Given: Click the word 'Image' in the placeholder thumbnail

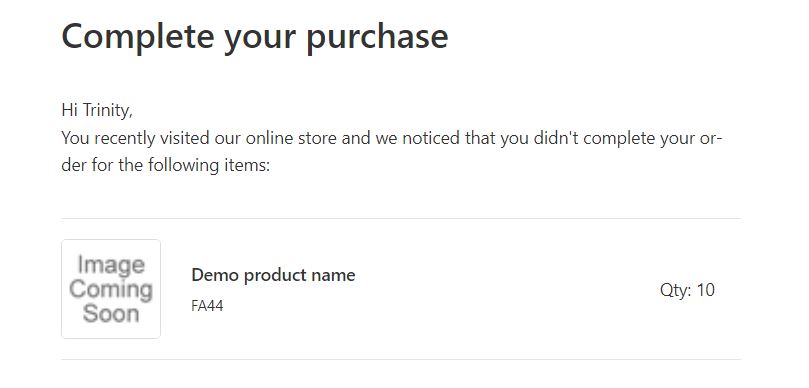Looking at the screenshot, I should [x=111, y=266].
